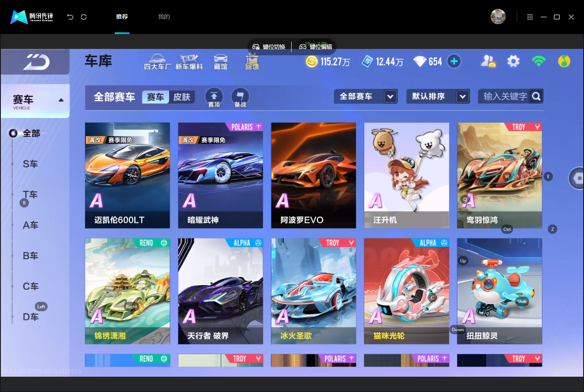584x392 pixels.
Task: Click the search magnifier icon
Action: coord(536,97)
